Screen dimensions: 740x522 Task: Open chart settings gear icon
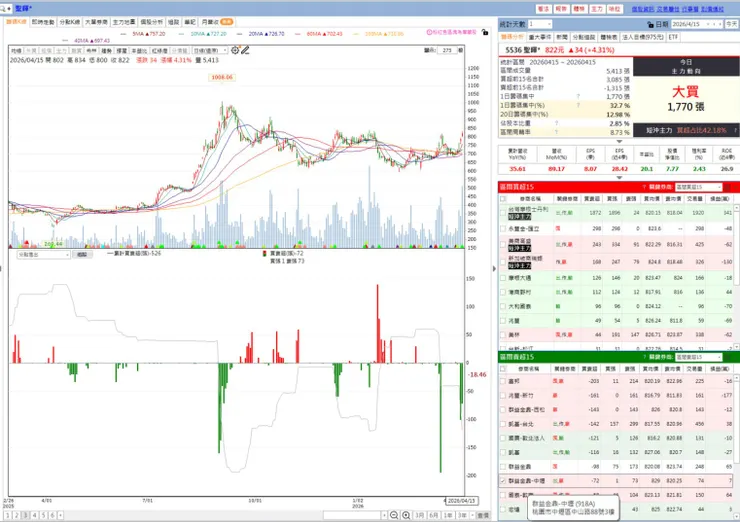(235, 50)
